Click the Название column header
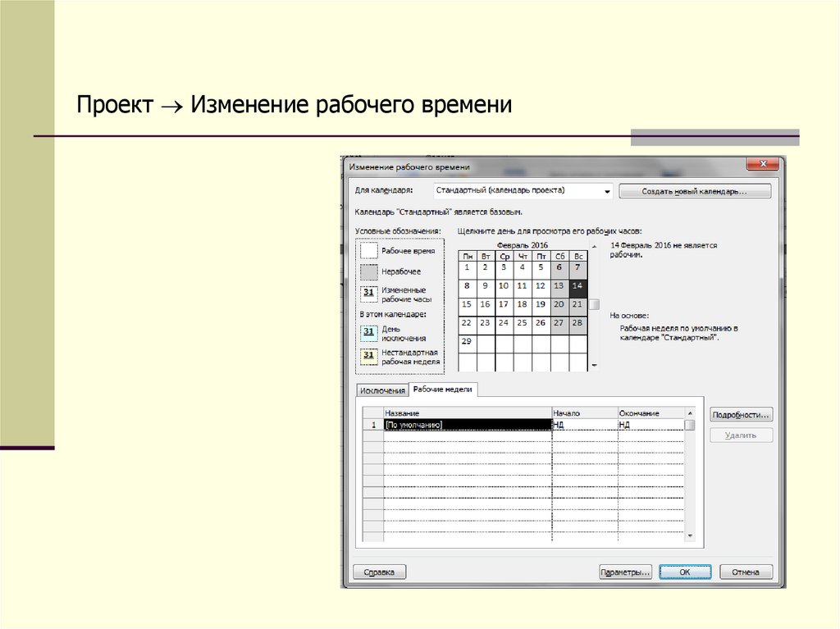840x629 pixels. [x=468, y=413]
